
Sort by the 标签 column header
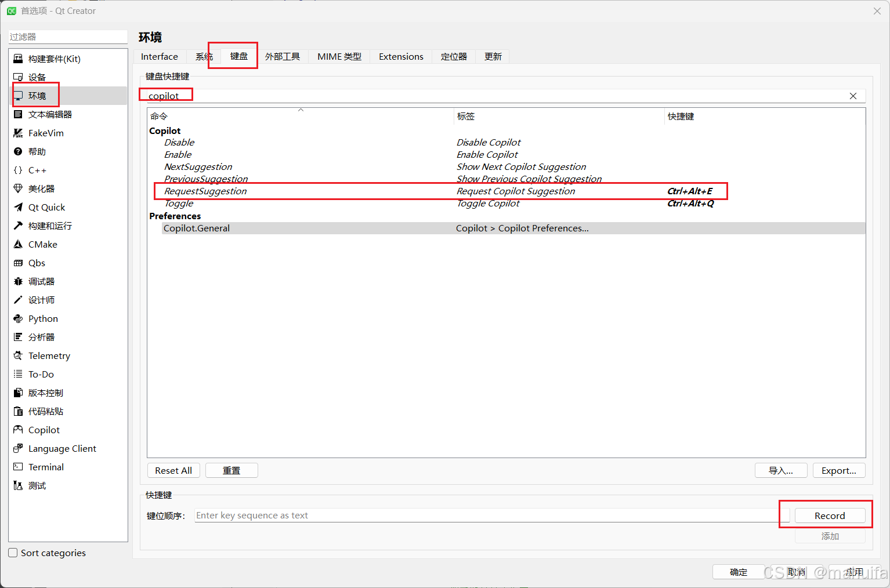click(559, 116)
